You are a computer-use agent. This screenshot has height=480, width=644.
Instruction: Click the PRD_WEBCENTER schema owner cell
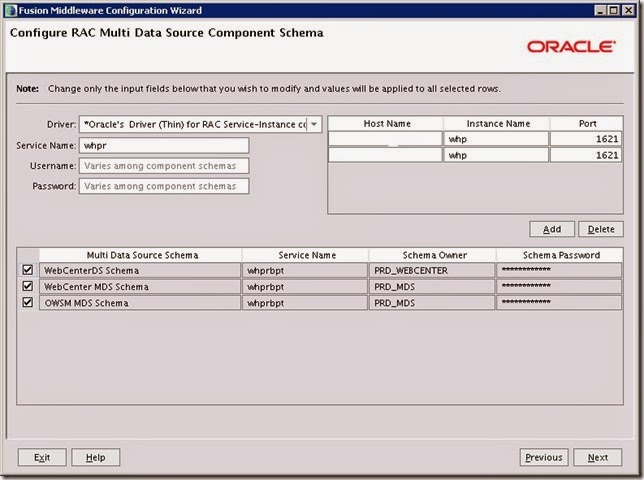point(432,270)
